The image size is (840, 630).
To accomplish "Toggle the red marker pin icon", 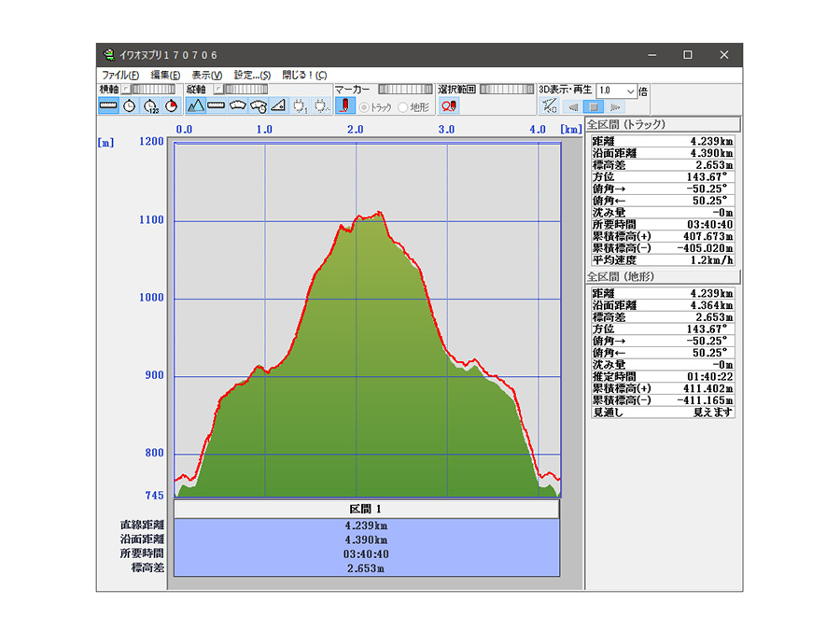I will pos(344,106).
